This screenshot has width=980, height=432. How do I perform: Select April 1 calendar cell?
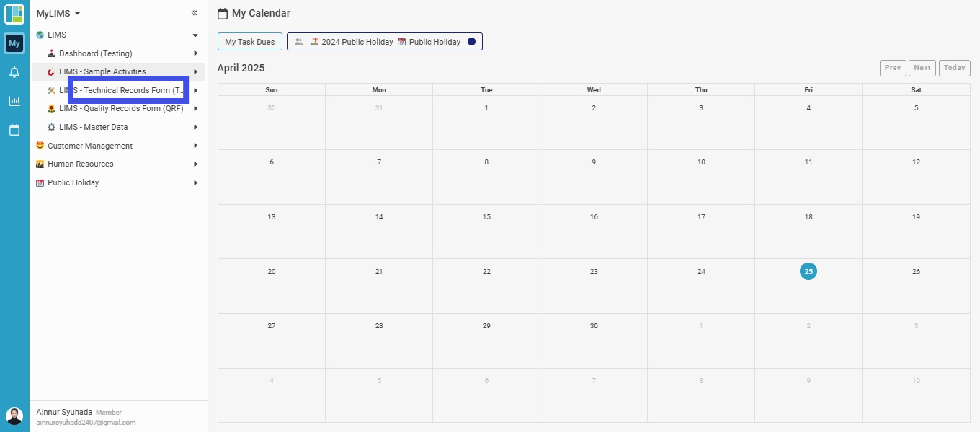click(486, 123)
